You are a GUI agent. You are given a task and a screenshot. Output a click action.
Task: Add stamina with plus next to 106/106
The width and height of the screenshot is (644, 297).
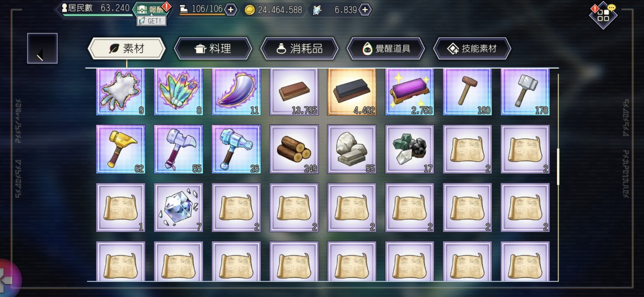(231, 10)
